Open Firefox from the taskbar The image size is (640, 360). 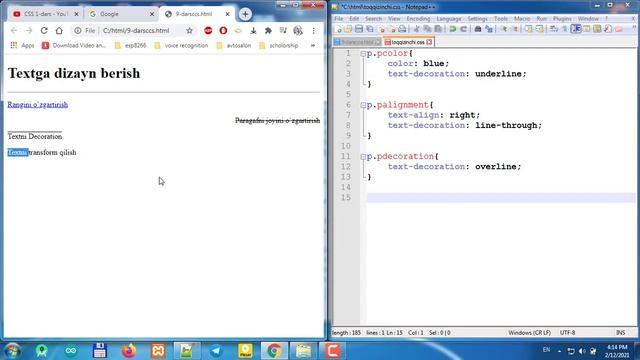click(x=129, y=351)
